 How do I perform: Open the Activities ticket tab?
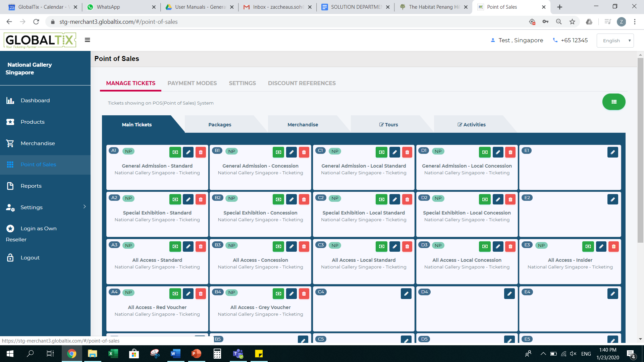coord(471,125)
